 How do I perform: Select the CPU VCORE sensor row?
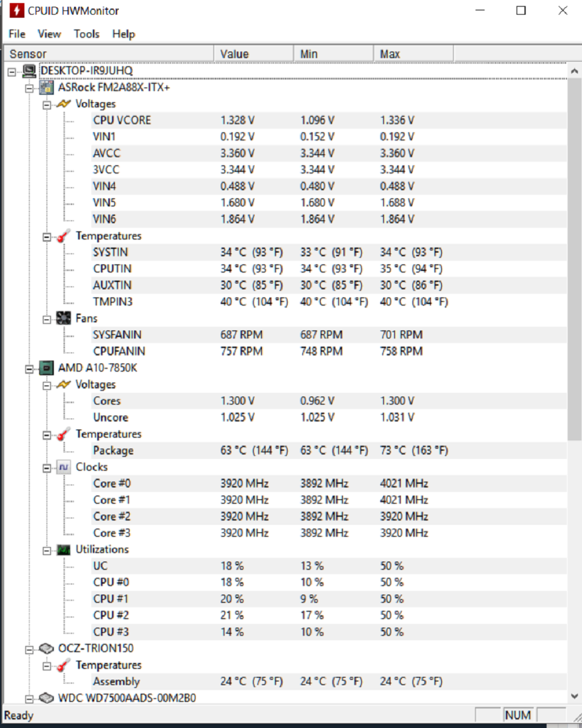(329, 121)
